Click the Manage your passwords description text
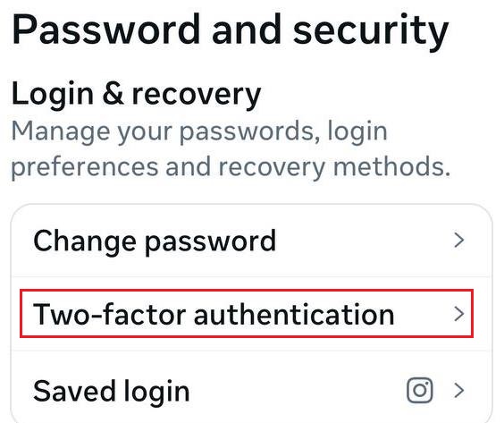Screen dimensions: 504x423 click(x=231, y=149)
